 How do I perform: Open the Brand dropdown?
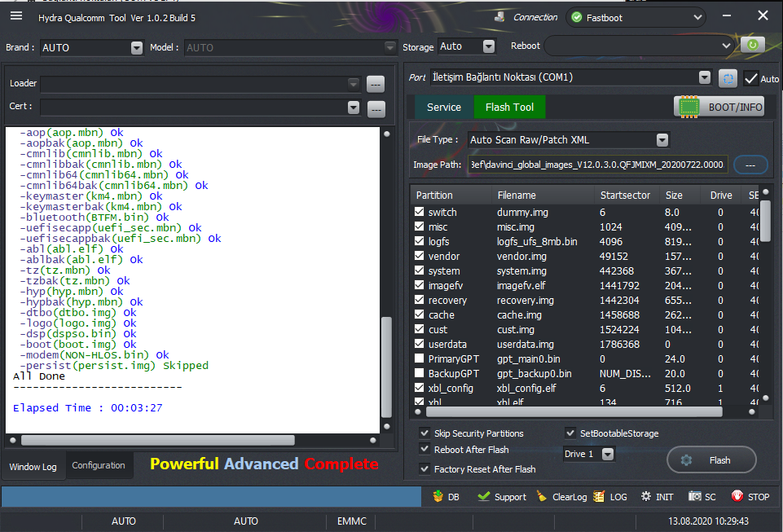point(136,47)
